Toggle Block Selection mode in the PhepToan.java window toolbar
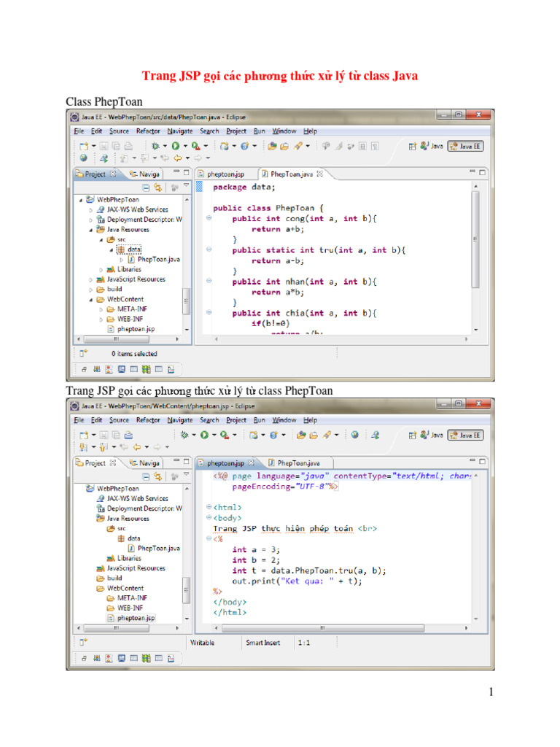Image resolution: width=560 pixels, height=747 pixels. 363,146
